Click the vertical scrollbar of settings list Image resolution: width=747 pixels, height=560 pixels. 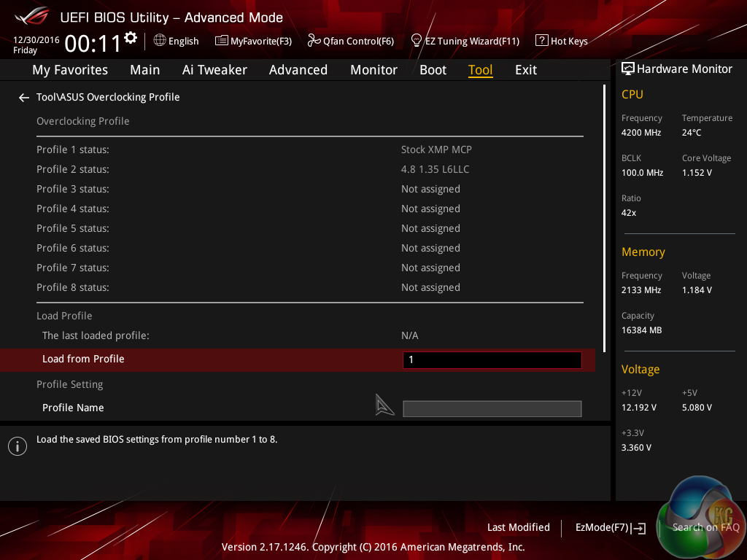point(604,219)
